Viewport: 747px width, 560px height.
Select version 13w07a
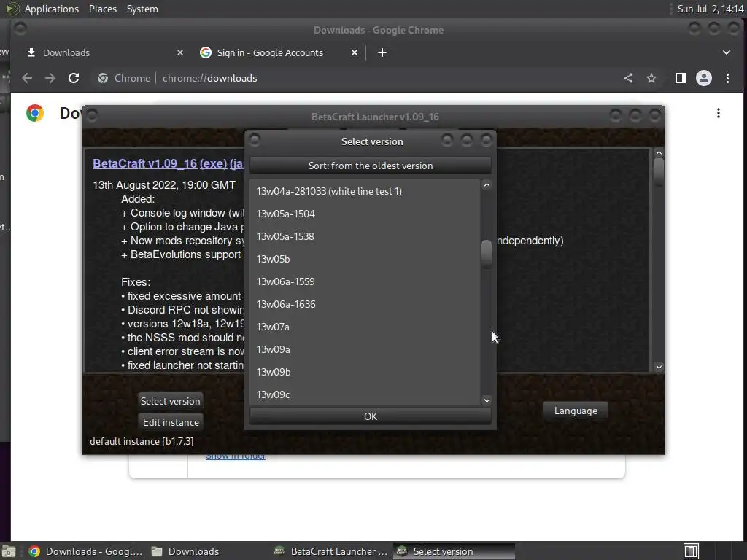(x=365, y=327)
